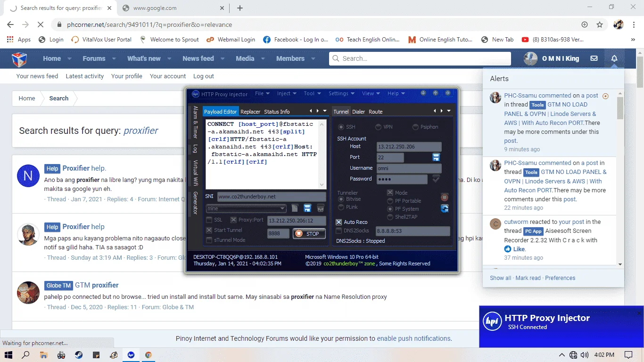644x362 pixels.
Task: Toggle the Start Tunnel checkbox
Action: [x=209, y=230]
